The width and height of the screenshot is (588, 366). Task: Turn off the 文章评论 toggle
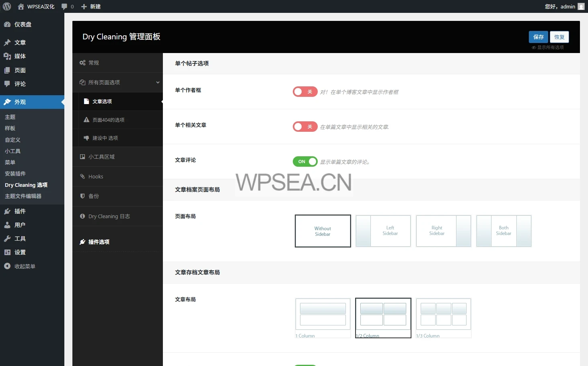pos(305,162)
